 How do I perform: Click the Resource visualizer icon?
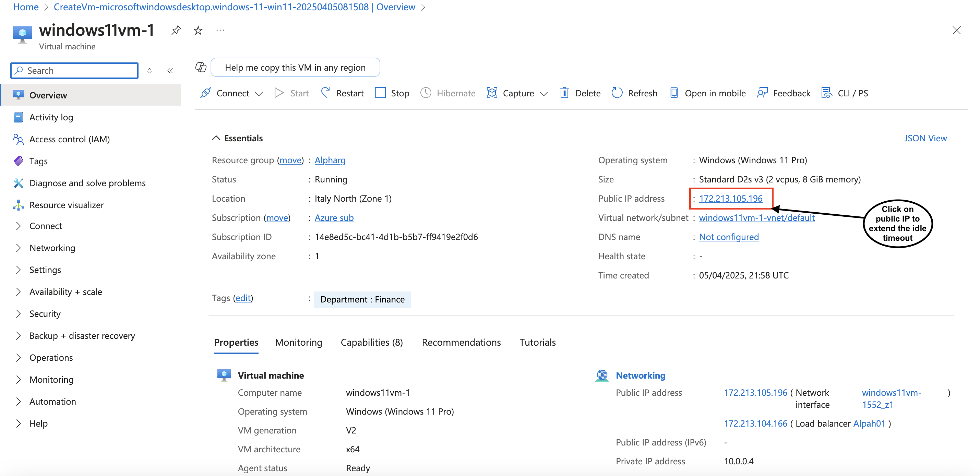pyautogui.click(x=18, y=205)
